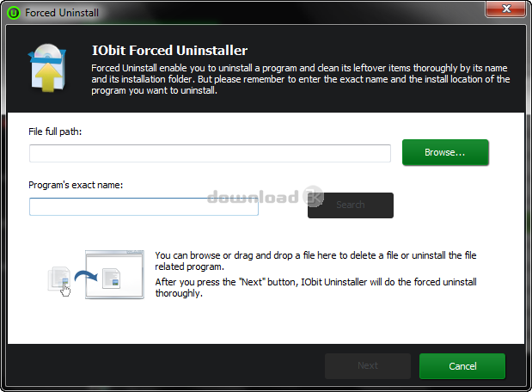The height and width of the screenshot is (392, 532).
Task: Click the Search button
Action: (x=351, y=205)
